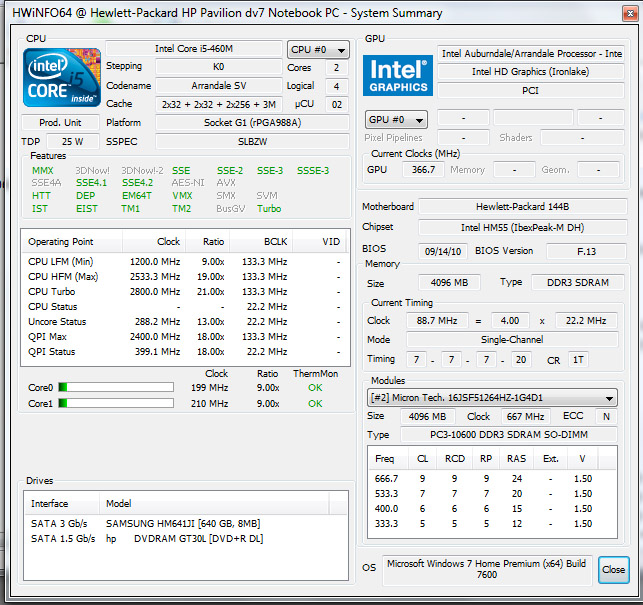Select the QPI Status row
The height and width of the screenshot is (605, 643).
[x=185, y=352]
